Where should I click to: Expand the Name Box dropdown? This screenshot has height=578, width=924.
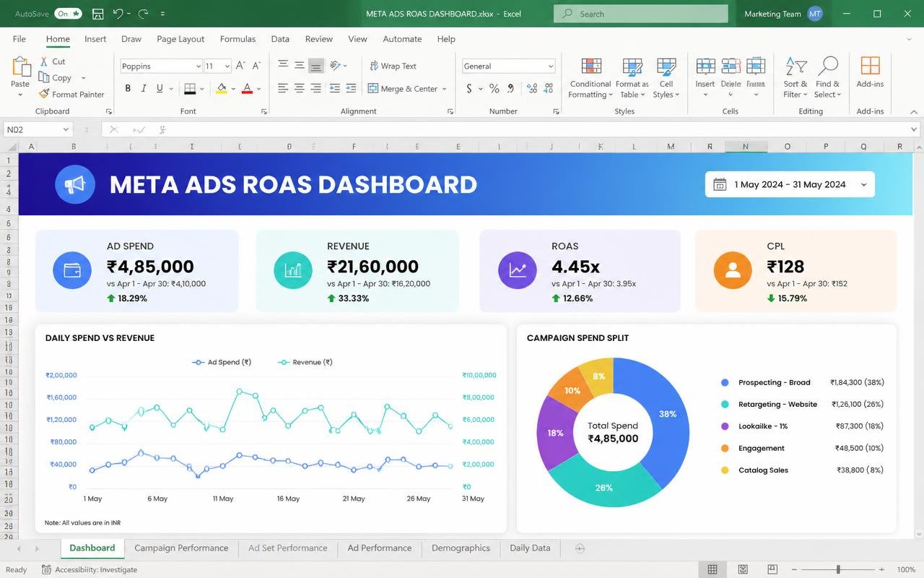[66, 130]
